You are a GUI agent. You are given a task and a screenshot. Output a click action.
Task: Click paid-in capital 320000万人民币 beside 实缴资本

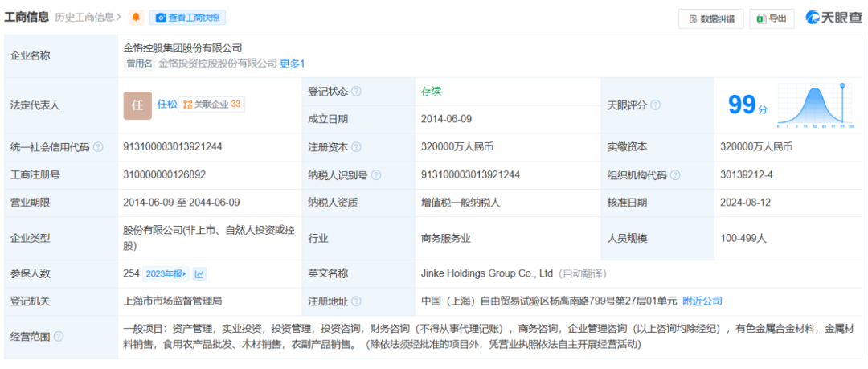[x=756, y=147]
